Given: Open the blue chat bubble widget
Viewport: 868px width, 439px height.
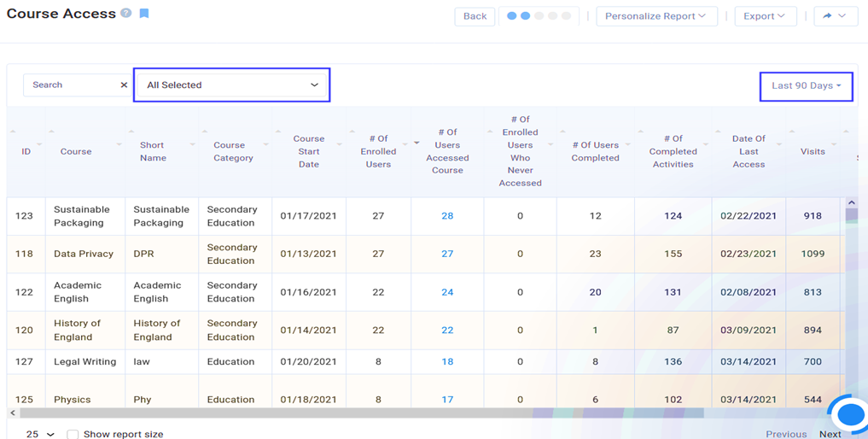Looking at the screenshot, I should coord(850,414).
